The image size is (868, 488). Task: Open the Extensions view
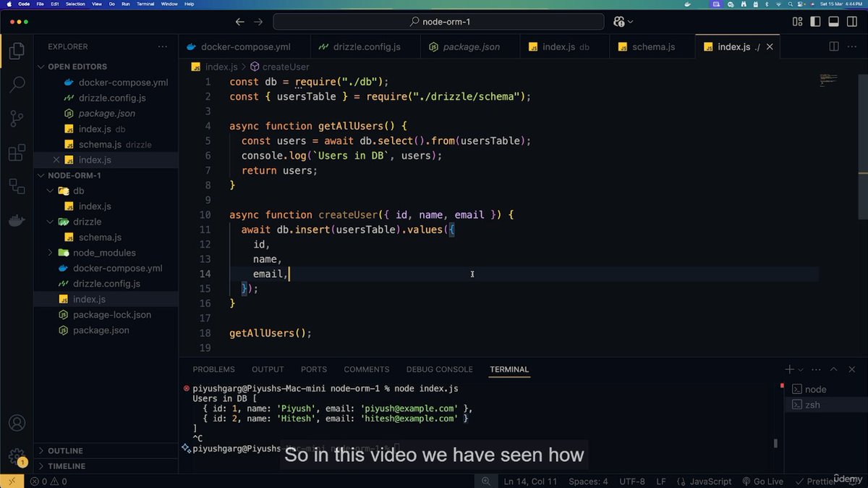coord(16,152)
